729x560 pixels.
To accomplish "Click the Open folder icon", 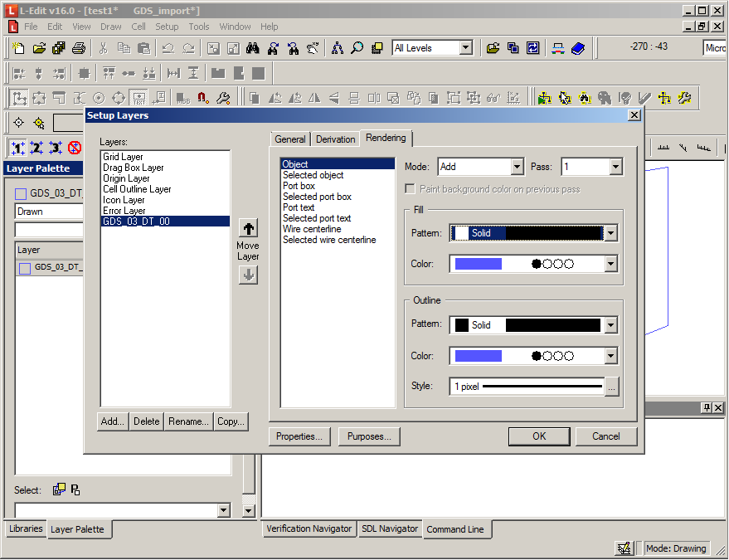I will tap(38, 48).
